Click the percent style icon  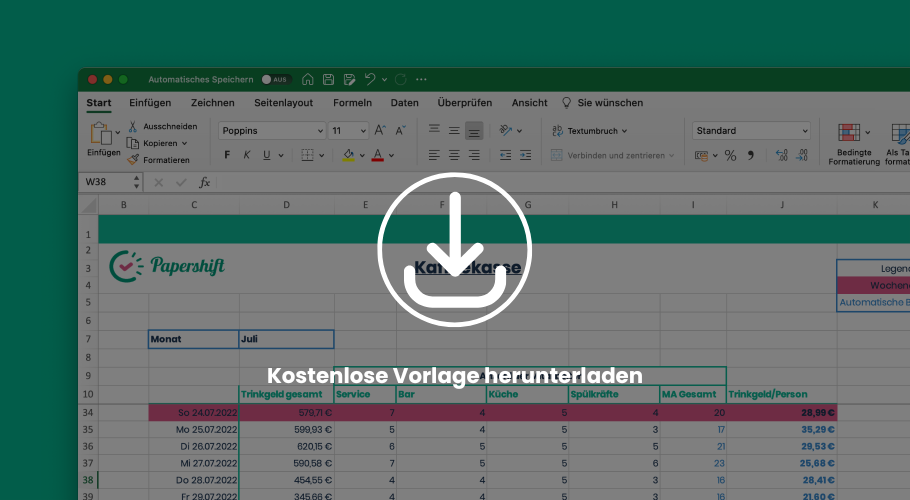(x=730, y=155)
